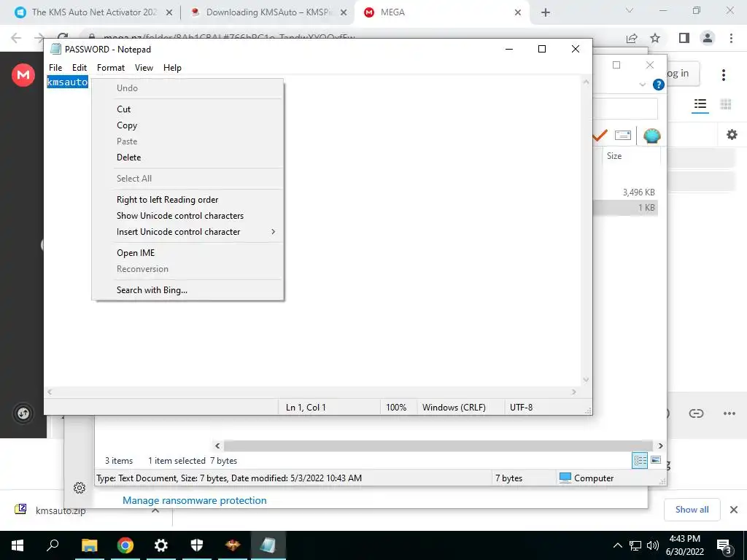
Task: Open Notepad File menu
Action: (x=55, y=68)
